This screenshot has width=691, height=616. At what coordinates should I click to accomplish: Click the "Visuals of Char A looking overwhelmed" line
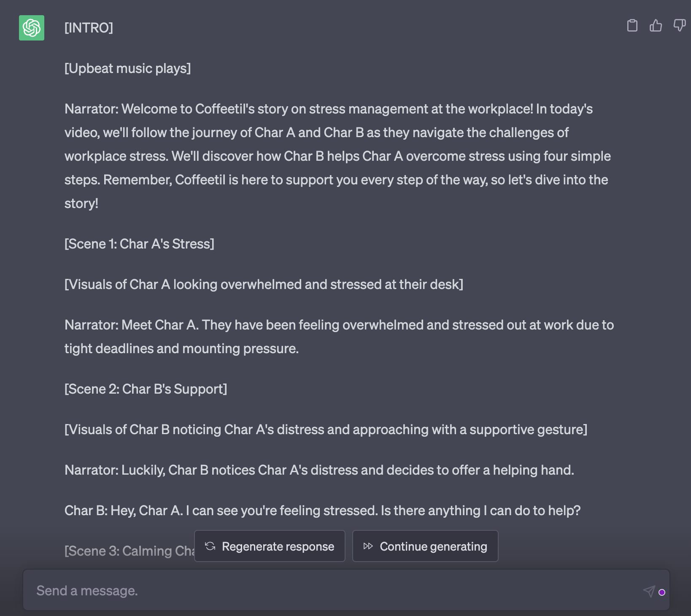[264, 284]
